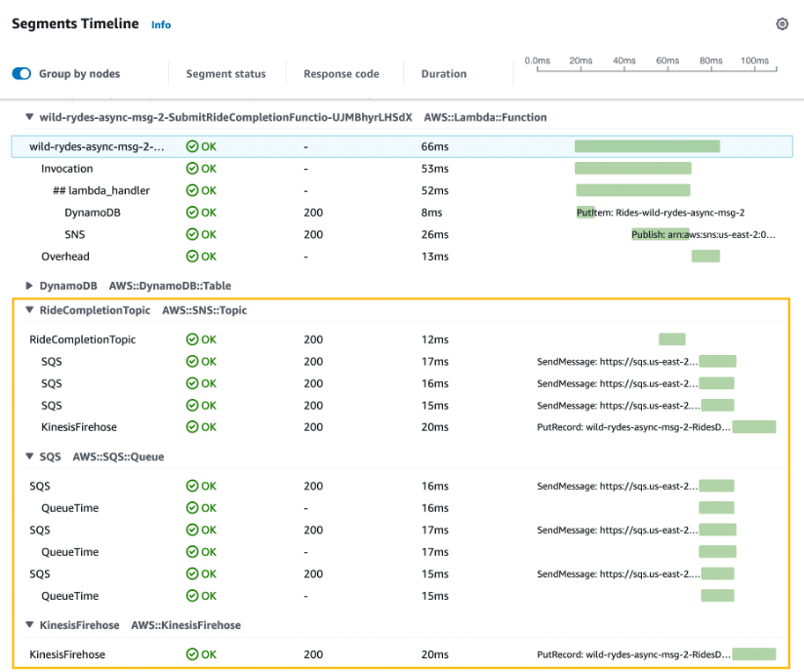Collapse the SQS queue section
The height and width of the screenshot is (672, 804).
28,455
